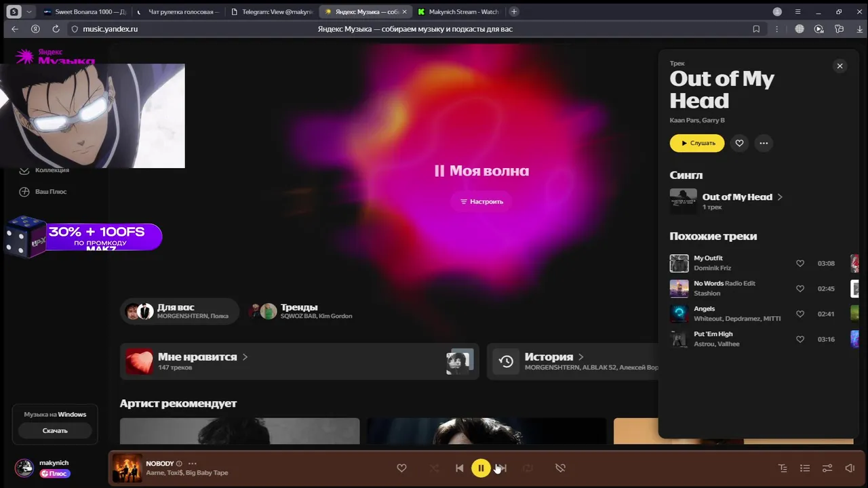
Task: Click the clock icon in the История card
Action: coord(506,361)
